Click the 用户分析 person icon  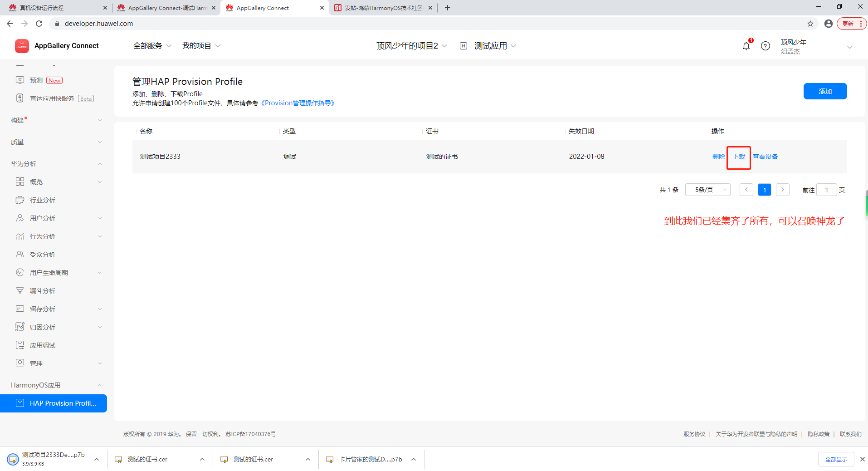tap(20, 218)
